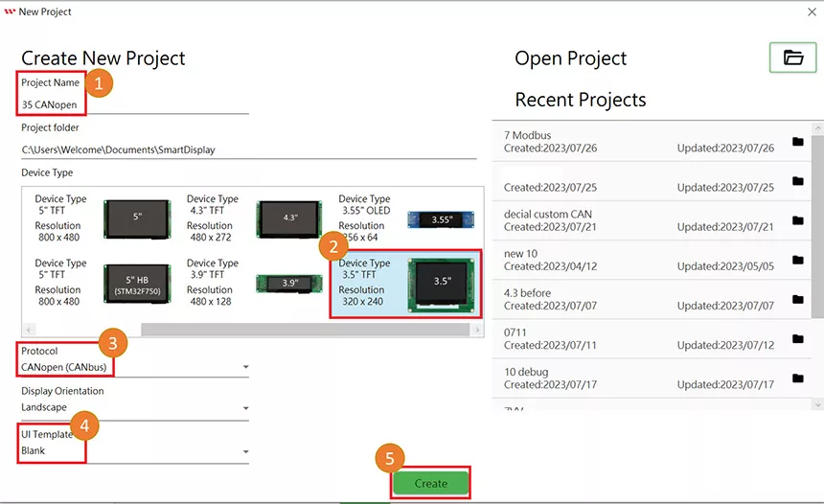Click folder icon next to 0711 project

coord(798,338)
